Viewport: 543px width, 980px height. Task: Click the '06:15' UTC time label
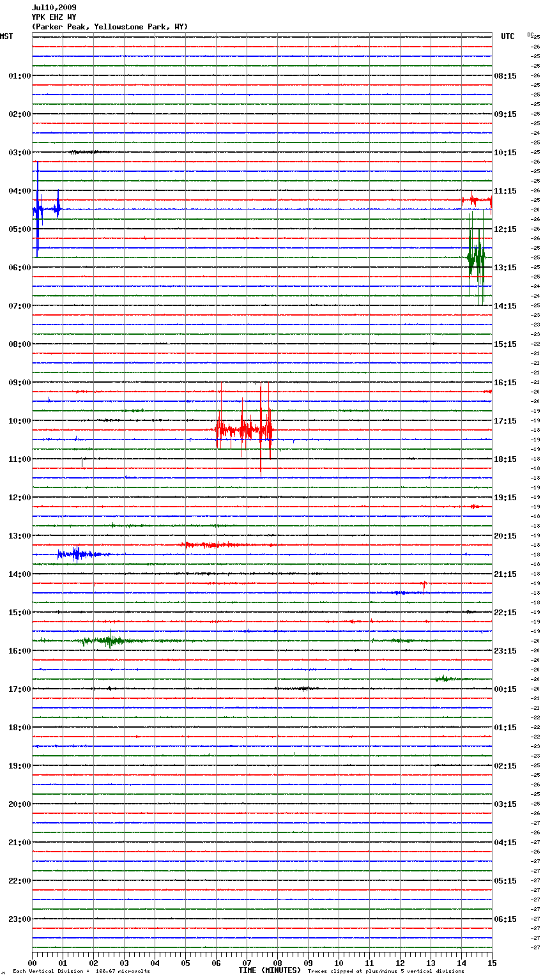pyautogui.click(x=505, y=919)
